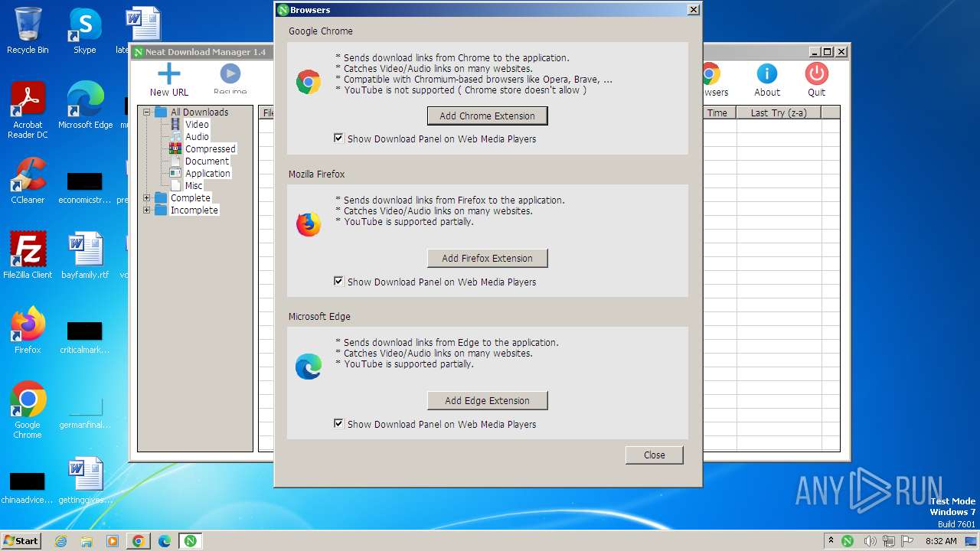Expand the Incomplete tree node

point(147,210)
